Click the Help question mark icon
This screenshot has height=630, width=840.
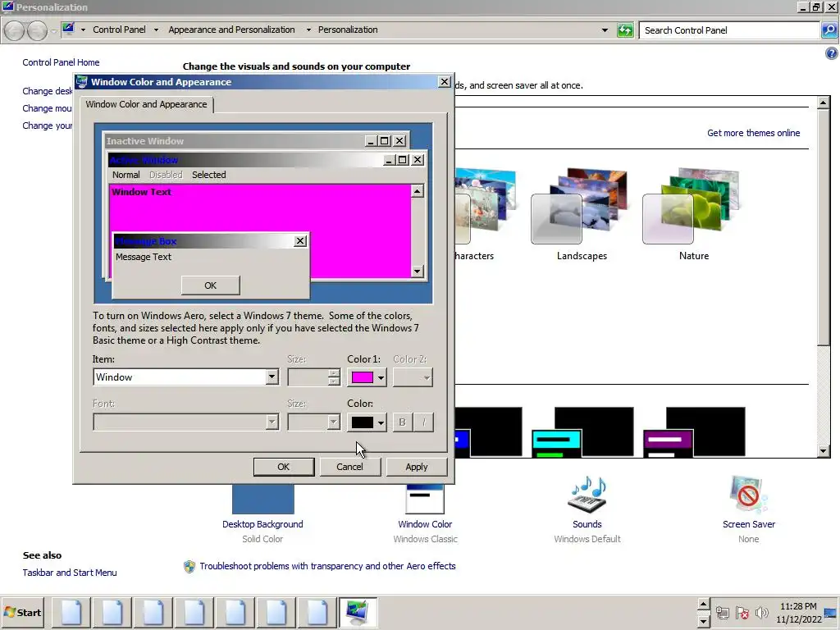(831, 53)
